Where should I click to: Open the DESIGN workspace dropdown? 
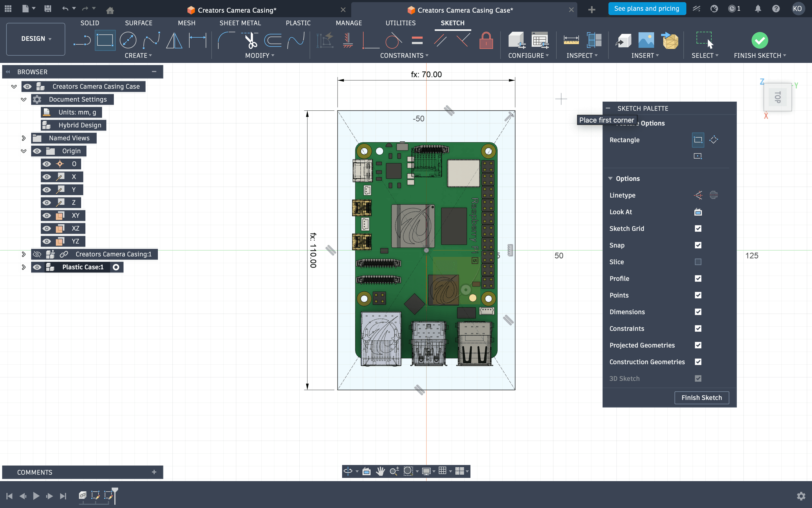[x=35, y=39]
